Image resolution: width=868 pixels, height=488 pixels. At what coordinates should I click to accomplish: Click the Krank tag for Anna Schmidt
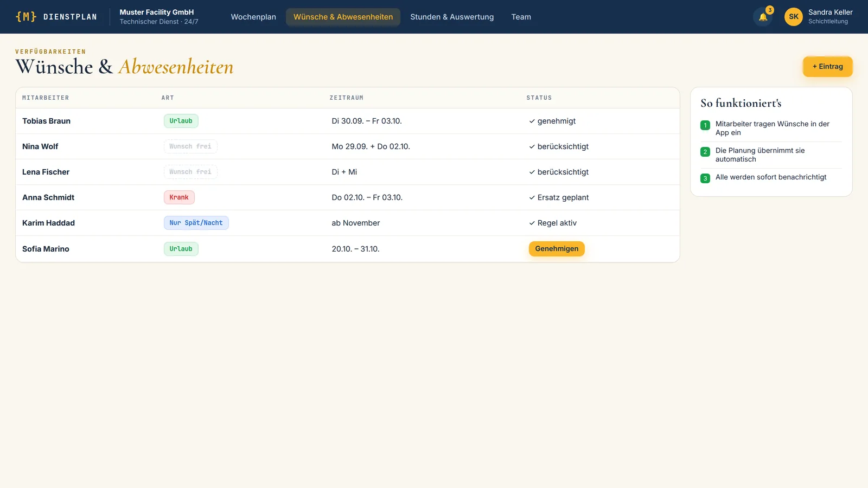[179, 197]
